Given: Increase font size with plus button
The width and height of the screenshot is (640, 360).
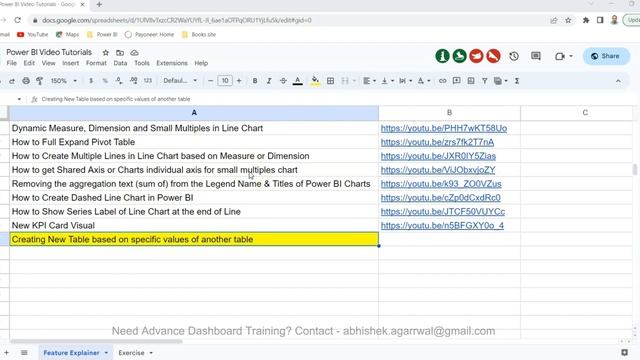Looking at the screenshot, I should (239, 81).
